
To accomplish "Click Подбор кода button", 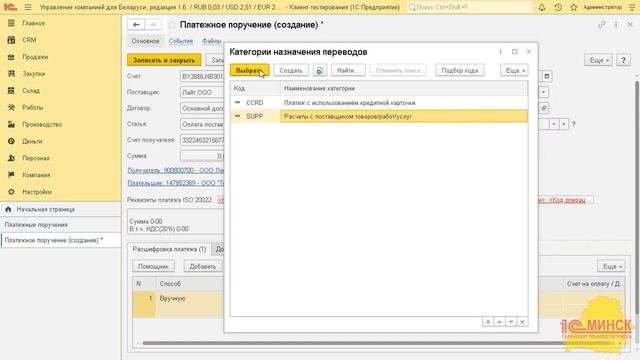I will coord(460,70).
